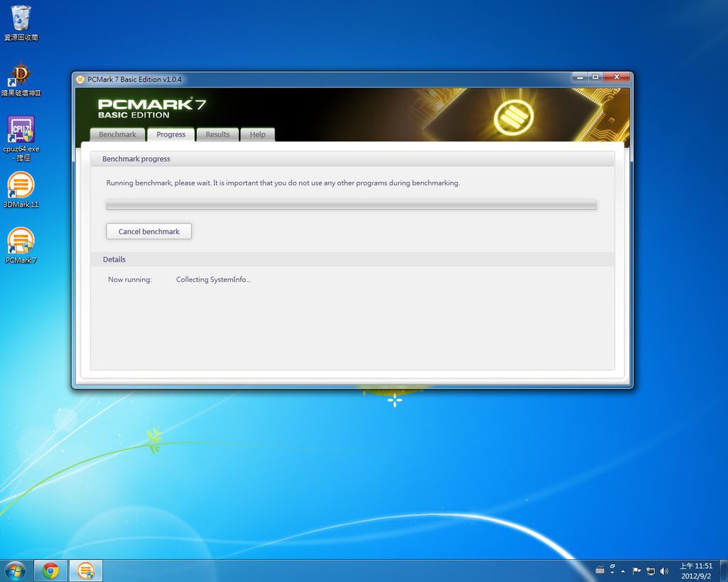
Task: Close the PCMark 7 window
Action: 617,77
